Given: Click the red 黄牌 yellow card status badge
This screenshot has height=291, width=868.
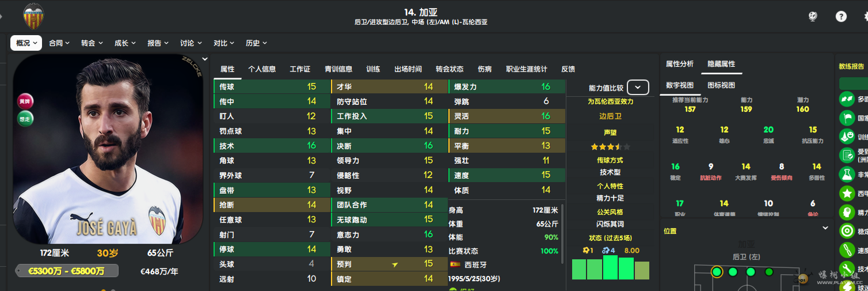Looking at the screenshot, I should click(x=25, y=101).
